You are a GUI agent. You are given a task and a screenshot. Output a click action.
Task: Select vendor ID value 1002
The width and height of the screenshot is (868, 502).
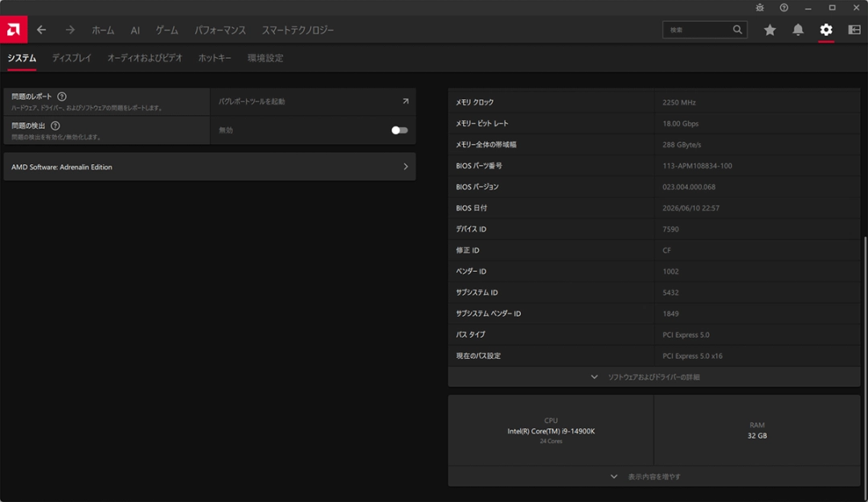tap(670, 271)
